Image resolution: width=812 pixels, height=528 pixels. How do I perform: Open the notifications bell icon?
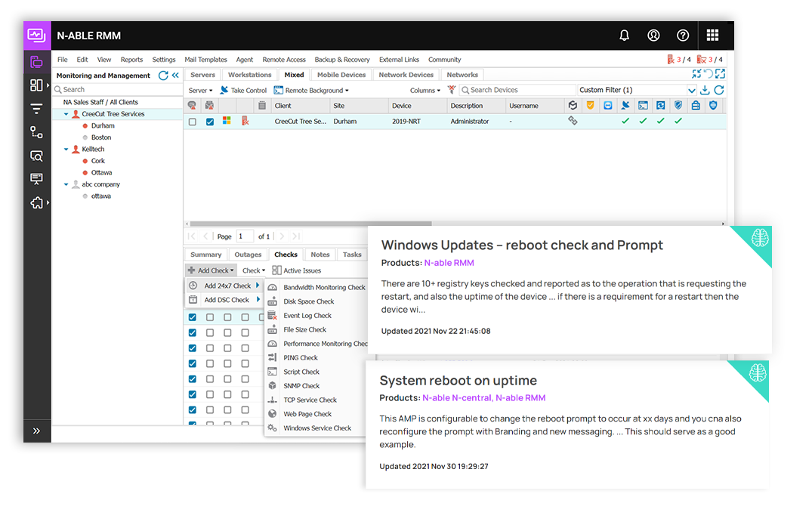(x=624, y=36)
